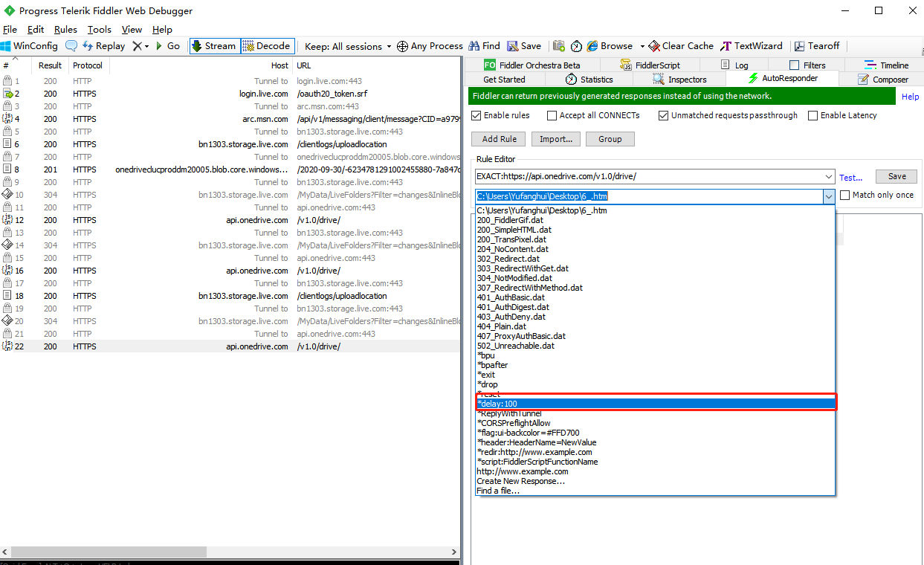Sort sessions by Host column header
924x565 pixels.
[x=280, y=65]
